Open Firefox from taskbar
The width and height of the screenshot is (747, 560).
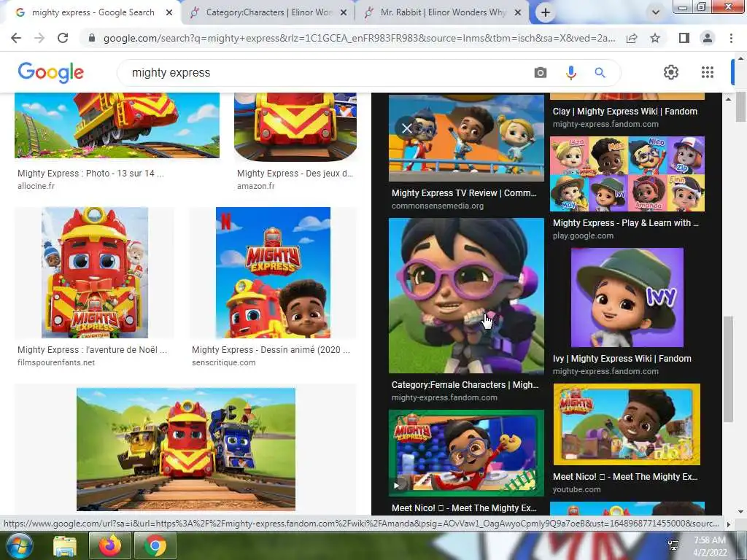[109, 545]
